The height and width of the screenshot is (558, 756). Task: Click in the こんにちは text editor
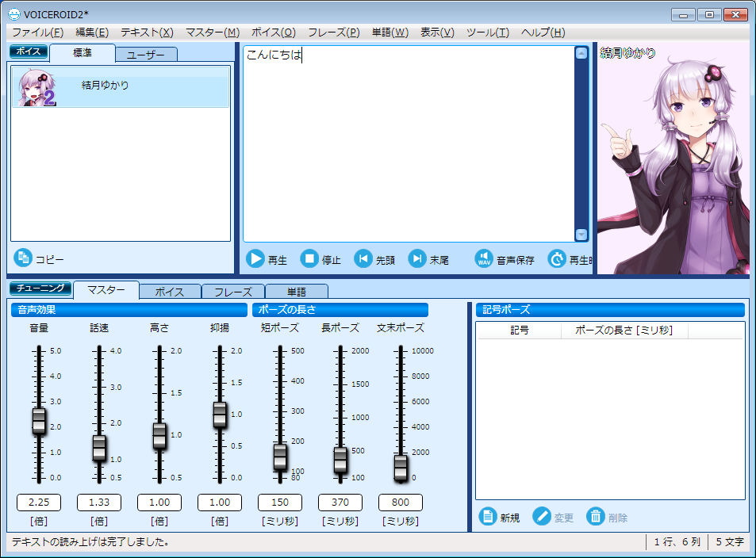409,143
